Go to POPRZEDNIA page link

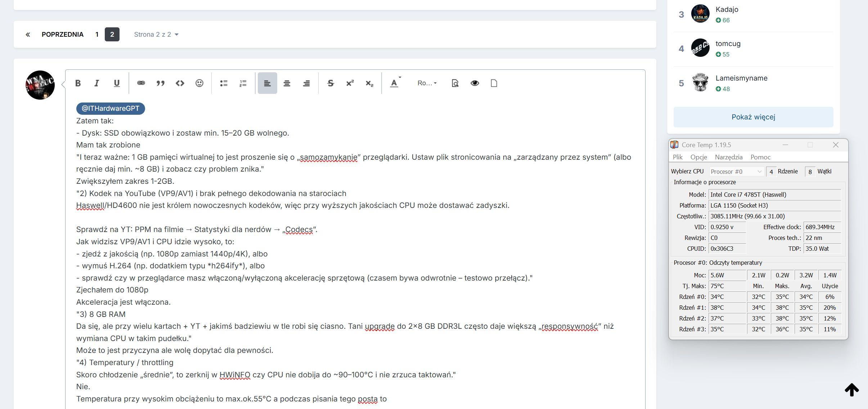tap(62, 35)
